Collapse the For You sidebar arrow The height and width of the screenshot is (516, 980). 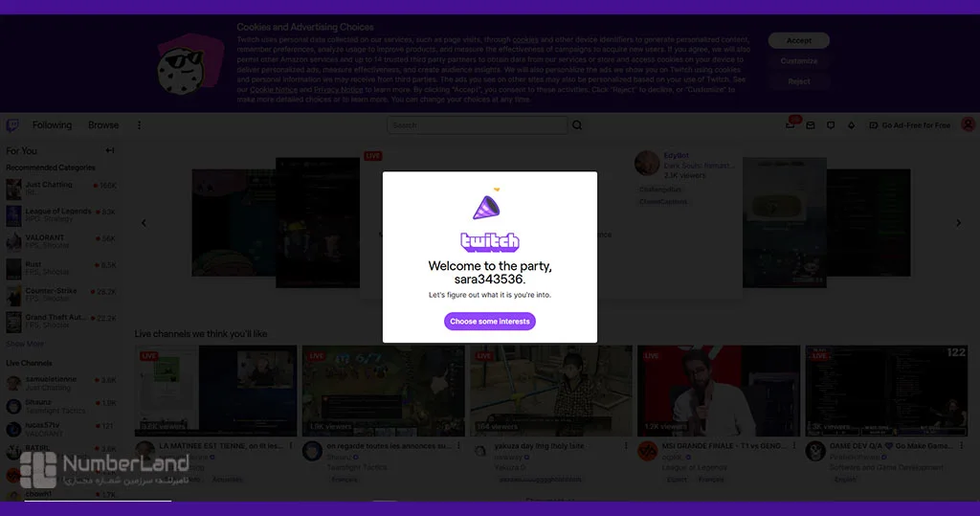click(110, 150)
